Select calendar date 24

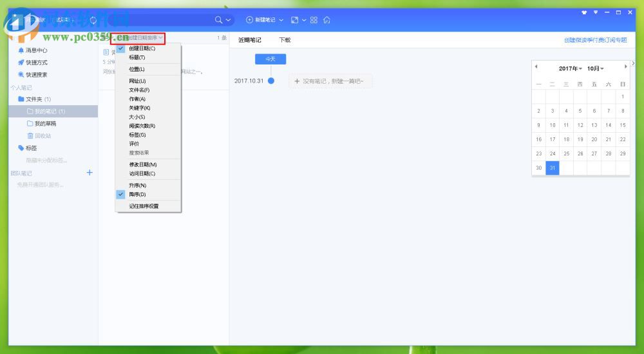coord(553,153)
